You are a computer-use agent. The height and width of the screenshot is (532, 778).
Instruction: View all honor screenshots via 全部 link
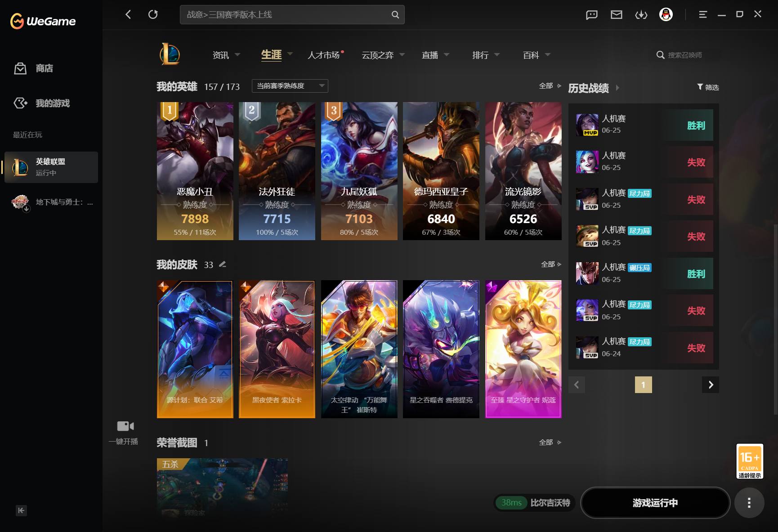[x=550, y=442]
